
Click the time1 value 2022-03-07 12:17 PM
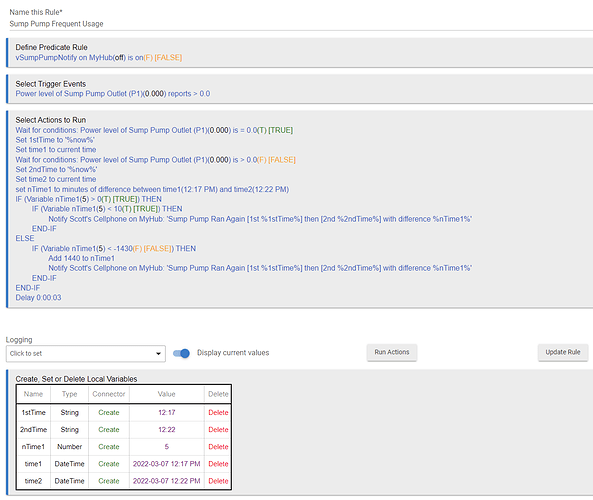[x=167, y=464]
